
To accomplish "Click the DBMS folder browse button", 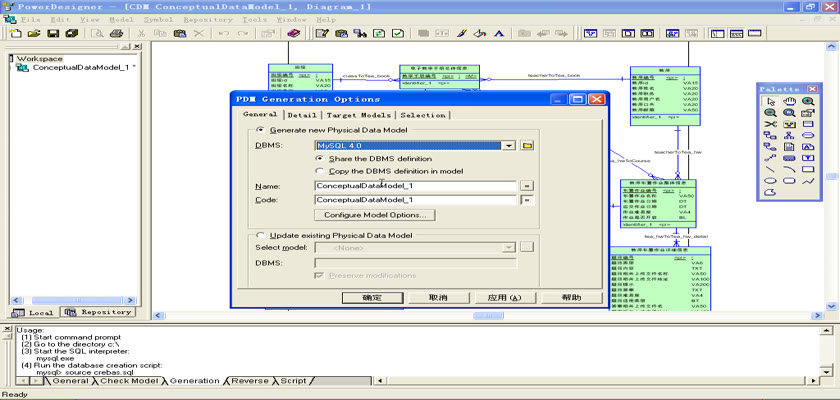I will 527,146.
